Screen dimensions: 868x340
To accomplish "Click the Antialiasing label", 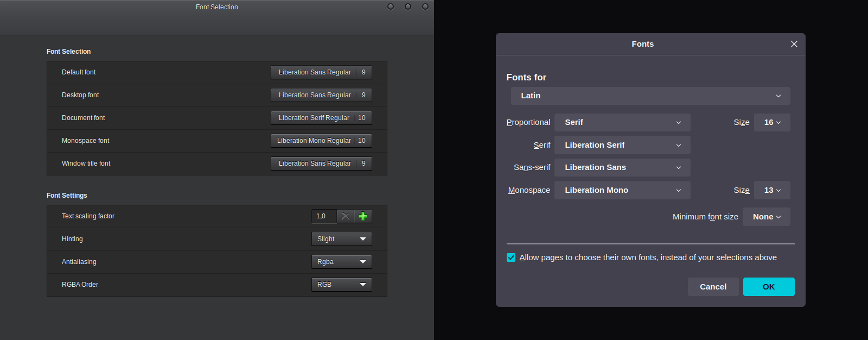I will click(79, 262).
